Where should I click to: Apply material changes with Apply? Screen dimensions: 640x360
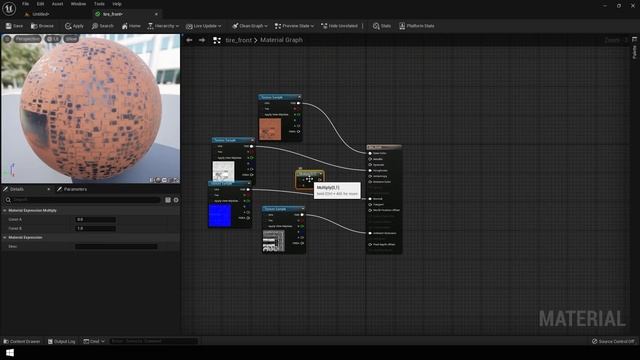tap(74, 26)
